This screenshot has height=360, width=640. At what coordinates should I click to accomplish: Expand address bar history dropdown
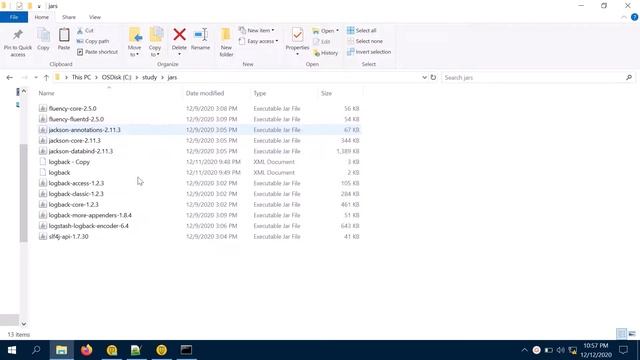coord(424,78)
